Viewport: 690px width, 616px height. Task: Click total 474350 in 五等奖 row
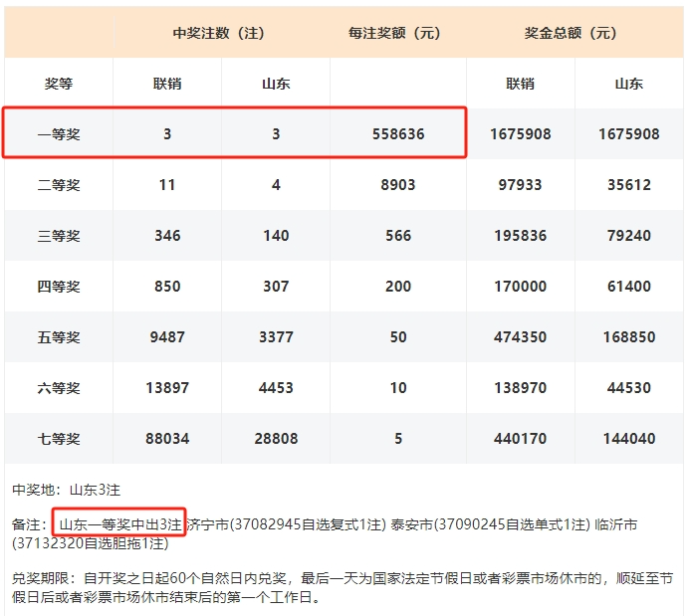point(520,337)
